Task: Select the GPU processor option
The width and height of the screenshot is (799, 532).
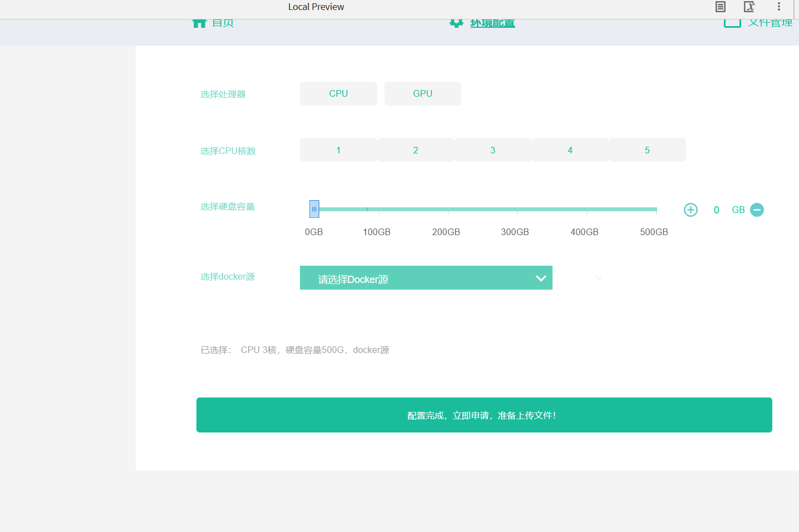Action: (423, 93)
